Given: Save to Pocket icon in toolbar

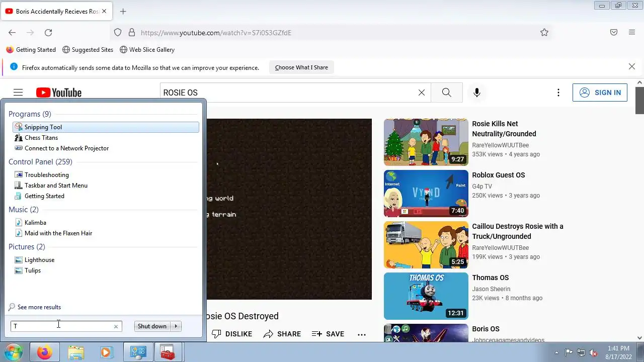Looking at the screenshot, I should click(614, 33).
